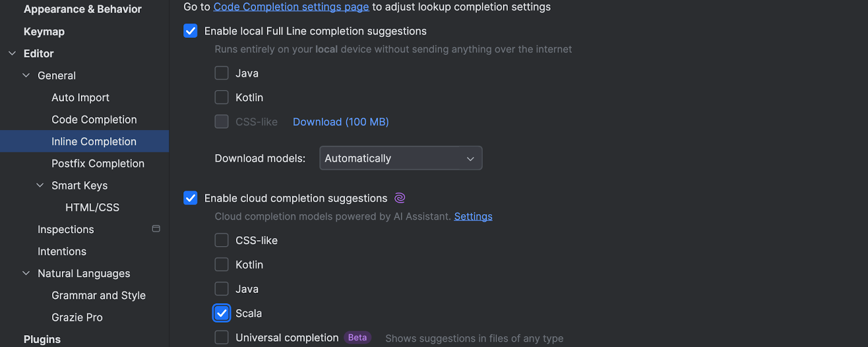Enable Java under local completion

221,73
